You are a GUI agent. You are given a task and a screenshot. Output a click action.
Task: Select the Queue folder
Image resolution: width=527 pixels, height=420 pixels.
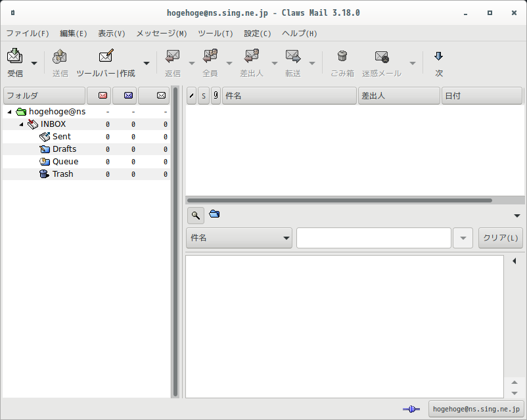point(65,162)
